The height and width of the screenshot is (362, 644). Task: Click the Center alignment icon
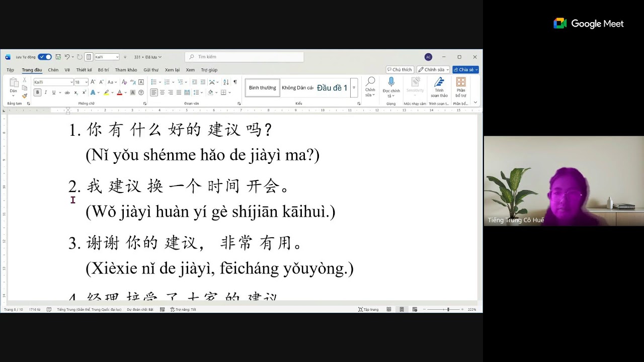(163, 93)
